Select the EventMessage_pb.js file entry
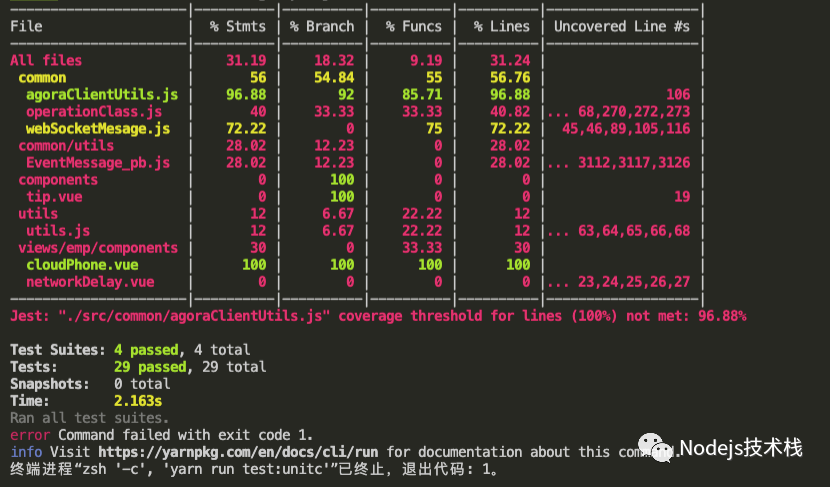 tap(98, 162)
